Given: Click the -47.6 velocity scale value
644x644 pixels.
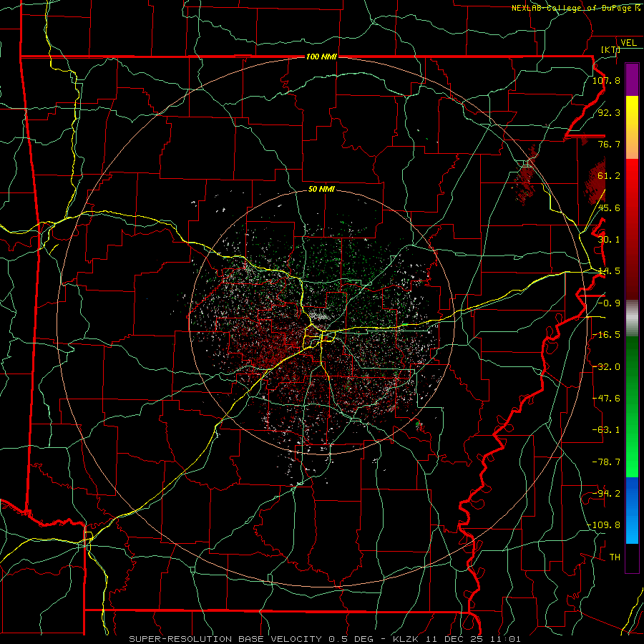Looking at the screenshot, I should [606, 399].
